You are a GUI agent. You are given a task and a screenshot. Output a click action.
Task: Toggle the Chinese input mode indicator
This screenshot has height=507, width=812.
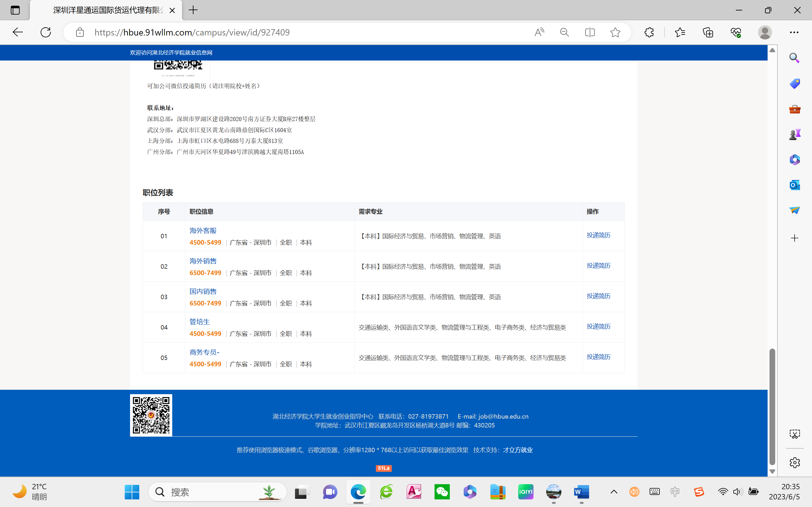(x=675, y=491)
